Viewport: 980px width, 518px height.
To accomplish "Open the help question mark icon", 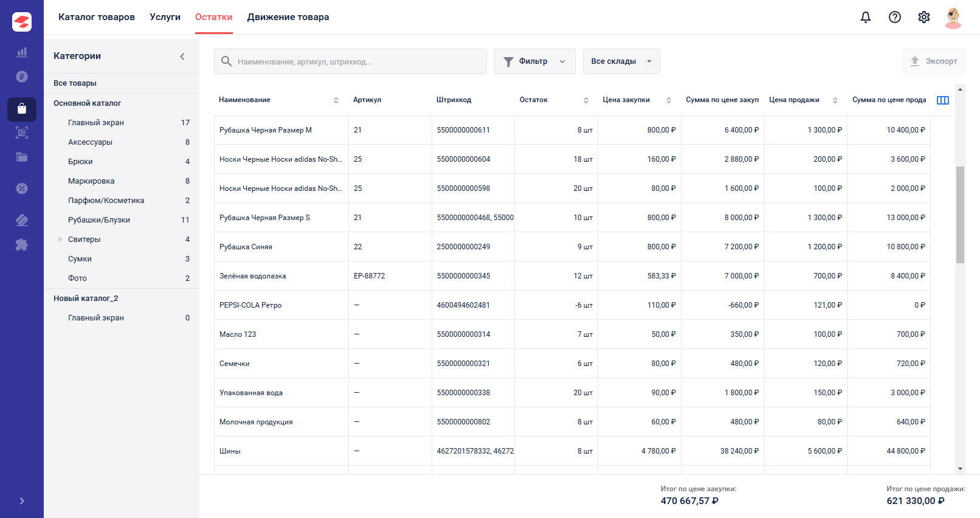I will [x=895, y=17].
